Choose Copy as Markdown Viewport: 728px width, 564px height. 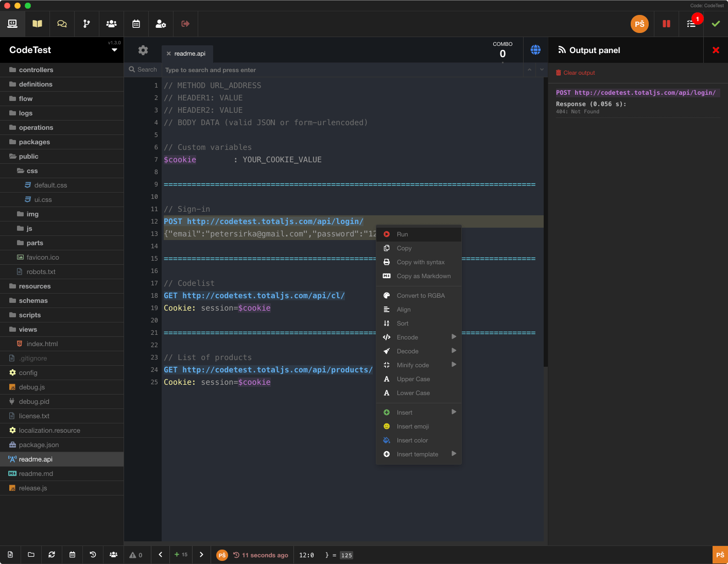pos(419,276)
